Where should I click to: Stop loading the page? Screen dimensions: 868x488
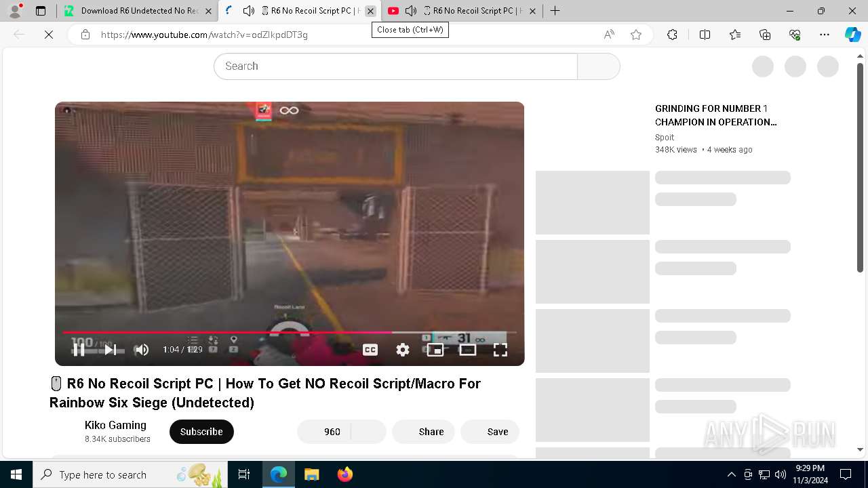[x=49, y=35]
